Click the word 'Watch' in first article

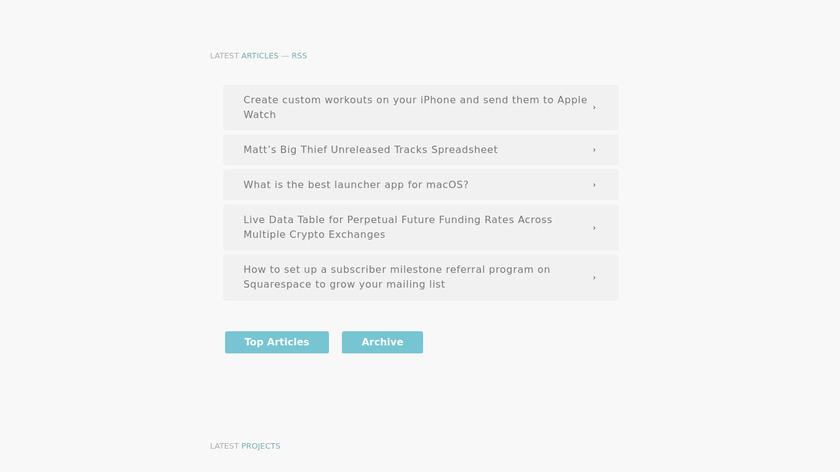pyautogui.click(x=259, y=115)
